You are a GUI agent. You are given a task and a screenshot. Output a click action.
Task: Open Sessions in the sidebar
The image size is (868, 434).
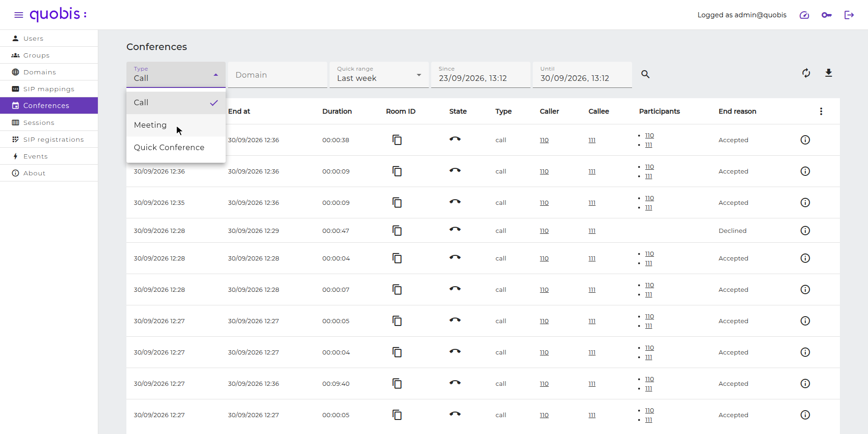(x=49, y=123)
